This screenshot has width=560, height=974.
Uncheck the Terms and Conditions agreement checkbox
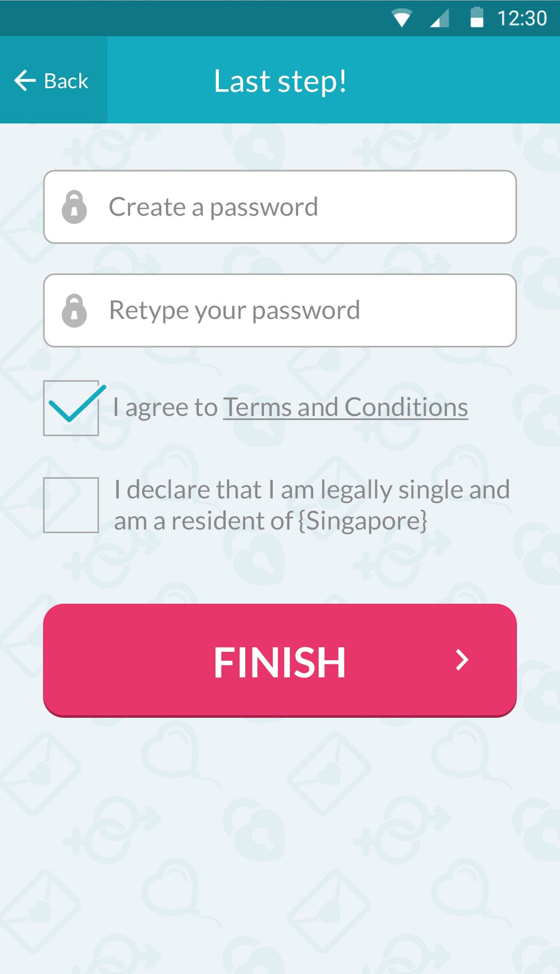pos(71,408)
